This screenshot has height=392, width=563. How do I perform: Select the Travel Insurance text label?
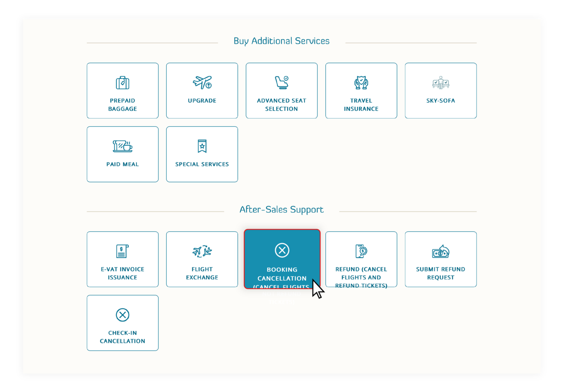coord(361,105)
